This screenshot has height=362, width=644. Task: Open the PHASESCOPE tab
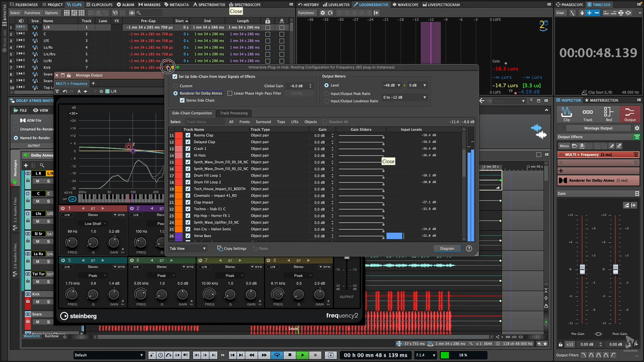(x=570, y=5)
